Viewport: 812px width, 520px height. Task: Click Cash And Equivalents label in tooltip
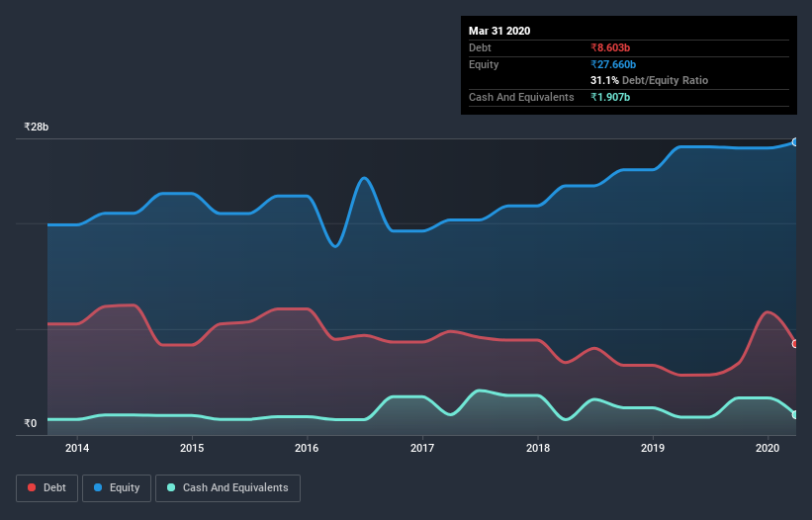pyautogui.click(x=521, y=97)
